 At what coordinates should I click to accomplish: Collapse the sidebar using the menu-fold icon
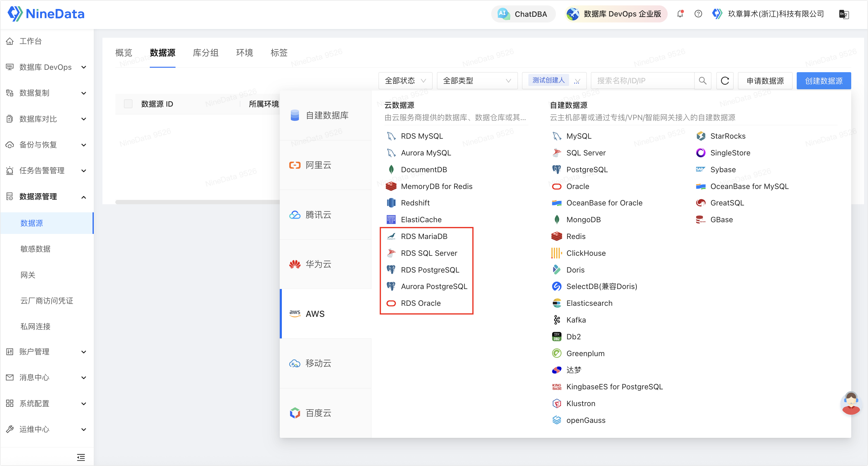pos(81,457)
